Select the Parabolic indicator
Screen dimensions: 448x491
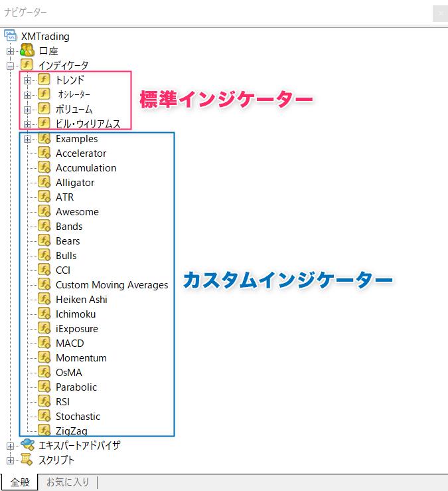[76, 387]
